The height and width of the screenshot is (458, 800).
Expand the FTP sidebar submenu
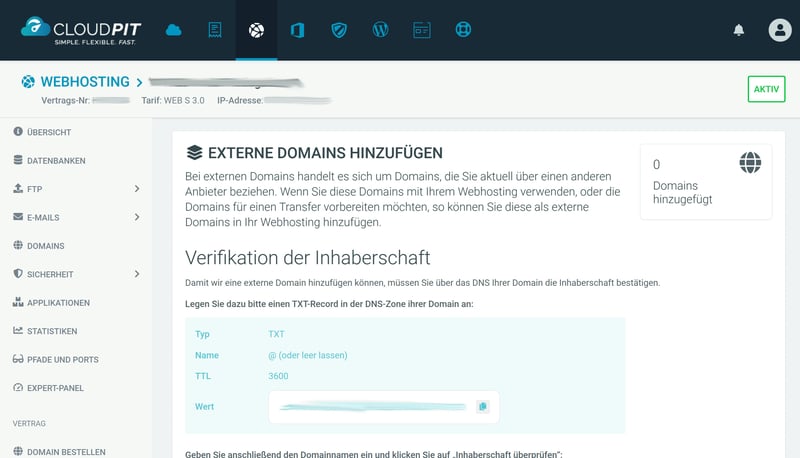[136, 188]
